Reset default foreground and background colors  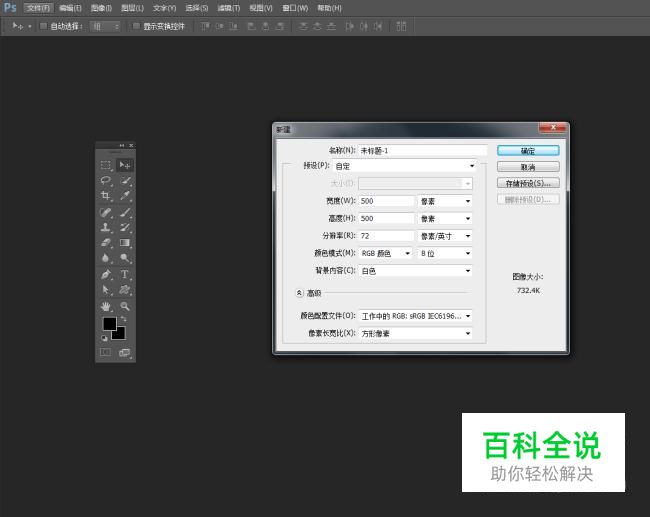[104, 338]
